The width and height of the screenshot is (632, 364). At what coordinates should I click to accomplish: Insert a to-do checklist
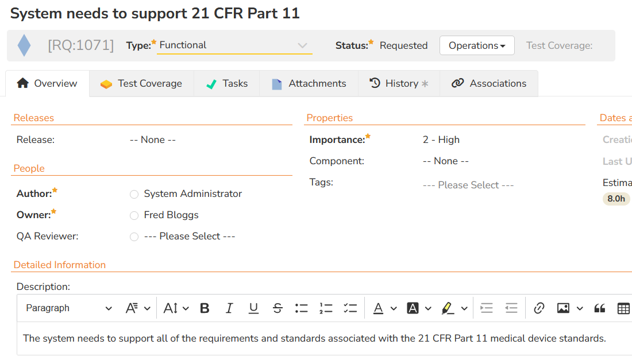[x=350, y=308]
